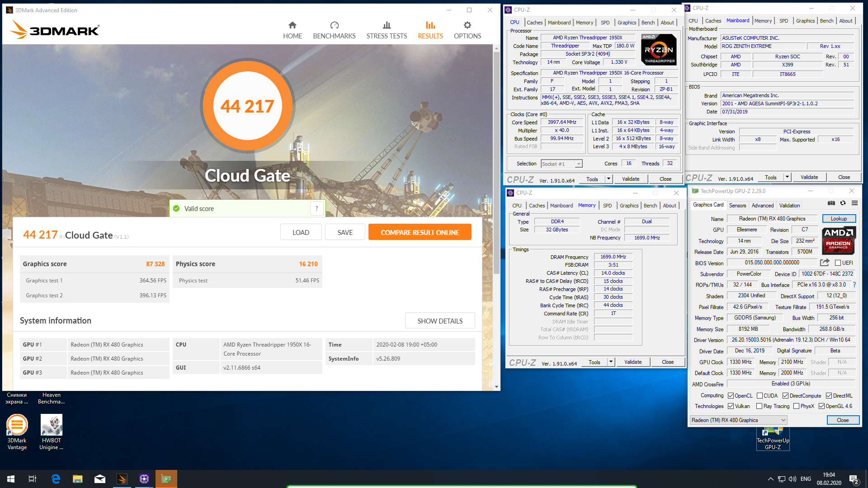Switch to SPD tab in CPU-Z Memory window
The image size is (868, 488).
coord(607,206)
